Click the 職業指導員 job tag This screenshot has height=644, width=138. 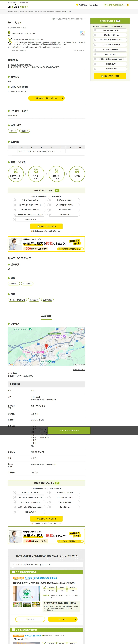click(34, 300)
